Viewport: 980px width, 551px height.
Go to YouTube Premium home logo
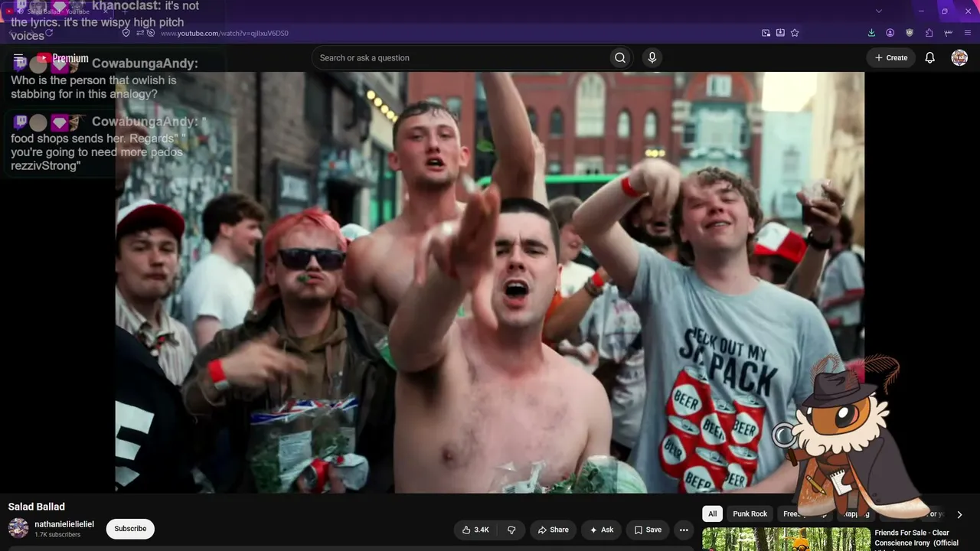click(x=63, y=58)
